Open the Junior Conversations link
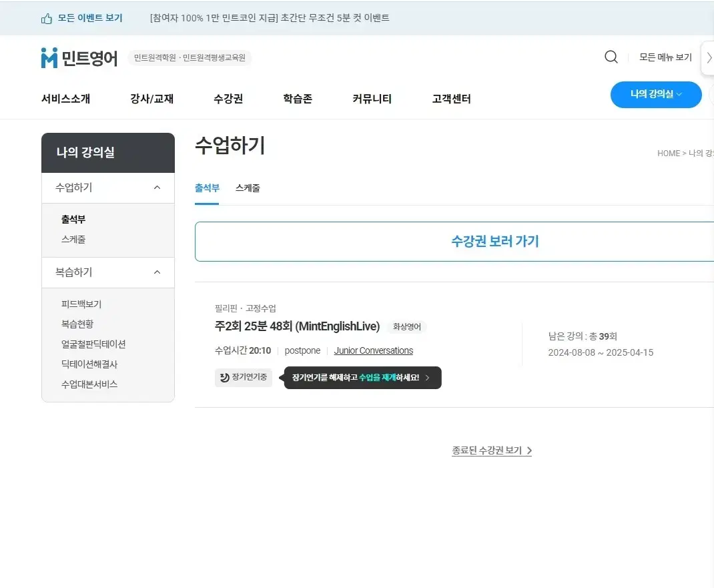Viewport: 714px width, 588px height. tap(374, 350)
